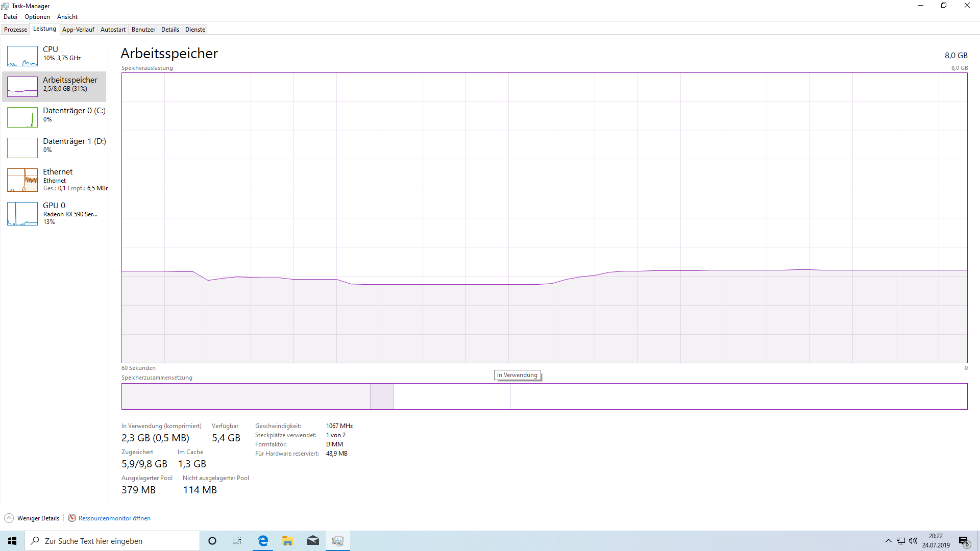Click the 1067 MHz Geschwindigkeit value
Viewport: 980px width, 551px height.
tap(339, 426)
